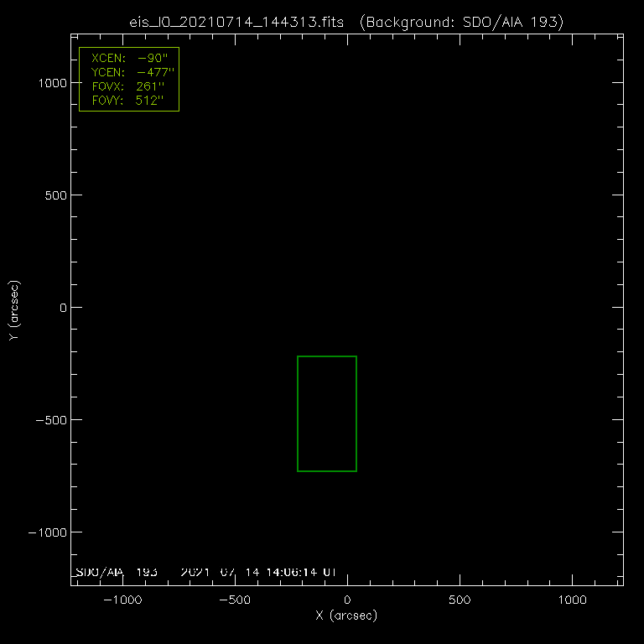Click the 0 tick label on X axis

point(347,600)
